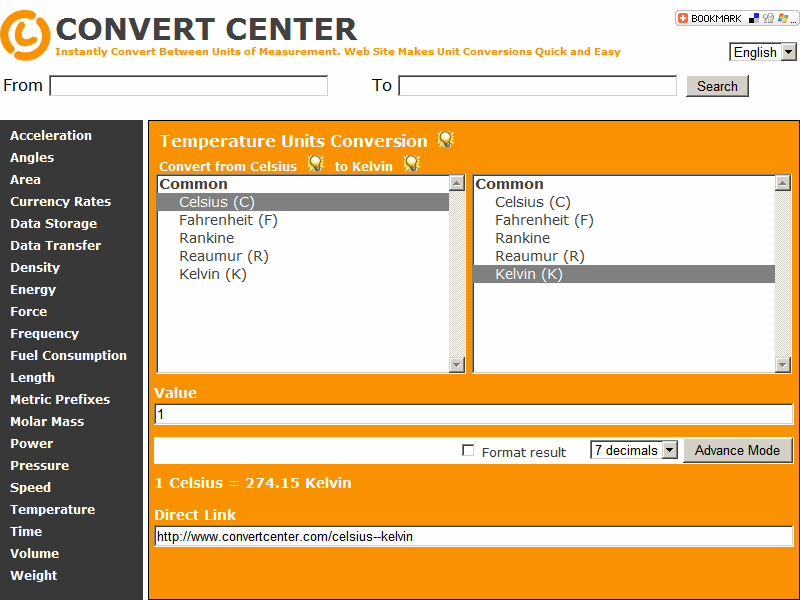Open the Energy category

click(x=33, y=289)
